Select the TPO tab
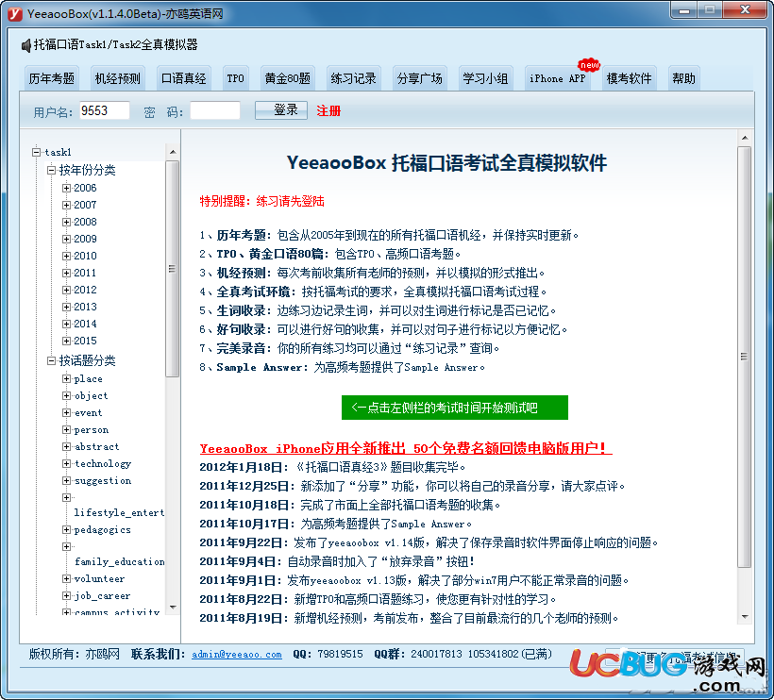The height and width of the screenshot is (700, 774). (x=235, y=78)
